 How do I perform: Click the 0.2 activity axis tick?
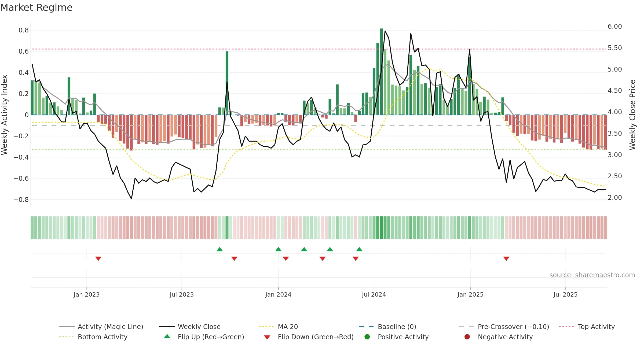tap(24, 94)
